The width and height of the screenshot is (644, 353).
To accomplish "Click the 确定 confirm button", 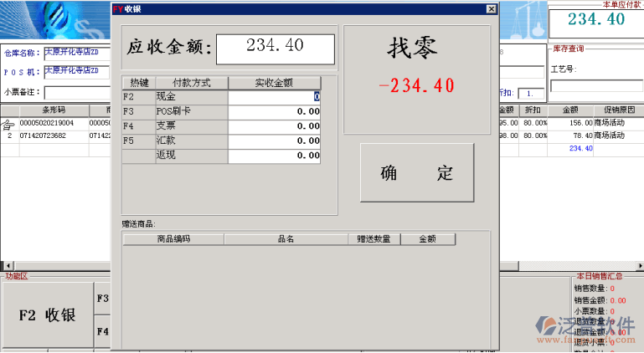I will tap(416, 173).
